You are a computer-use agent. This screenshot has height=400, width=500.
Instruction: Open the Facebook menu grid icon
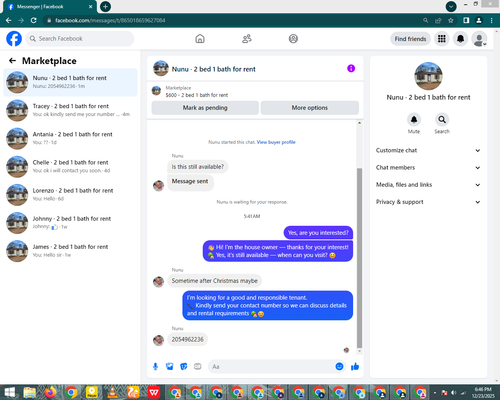tap(442, 39)
